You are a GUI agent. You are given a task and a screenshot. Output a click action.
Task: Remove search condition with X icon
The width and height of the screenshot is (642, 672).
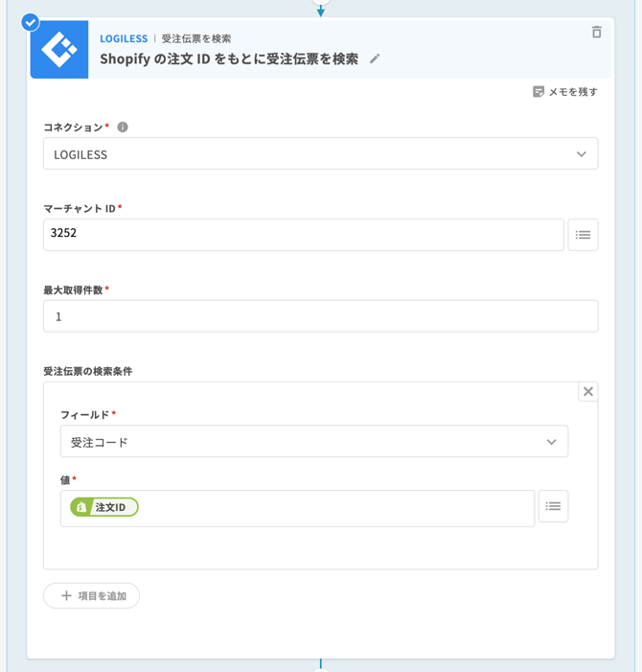pyautogui.click(x=588, y=391)
